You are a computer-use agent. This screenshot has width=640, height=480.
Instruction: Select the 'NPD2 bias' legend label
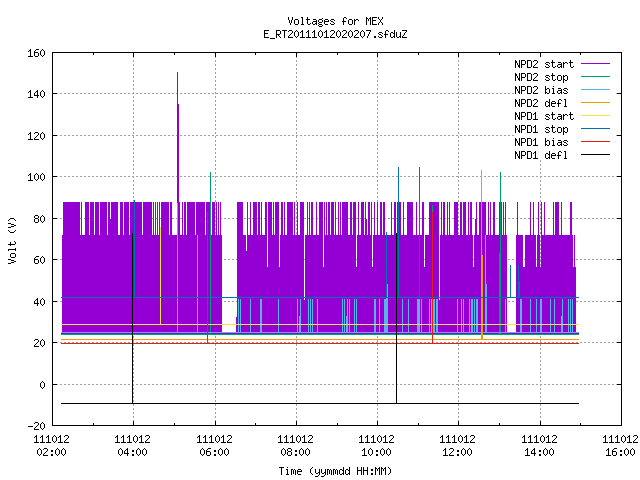pos(541,90)
